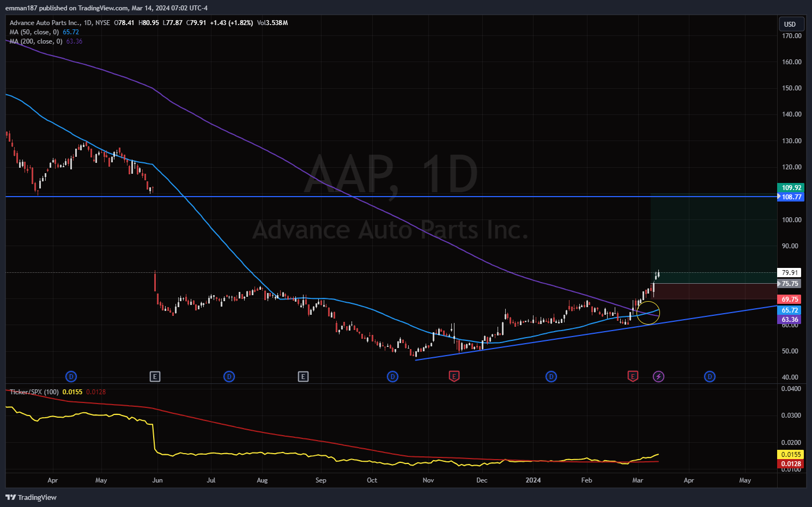812x507 pixels.
Task: Click the blue 108.77 horizontal line label
Action: (791, 197)
